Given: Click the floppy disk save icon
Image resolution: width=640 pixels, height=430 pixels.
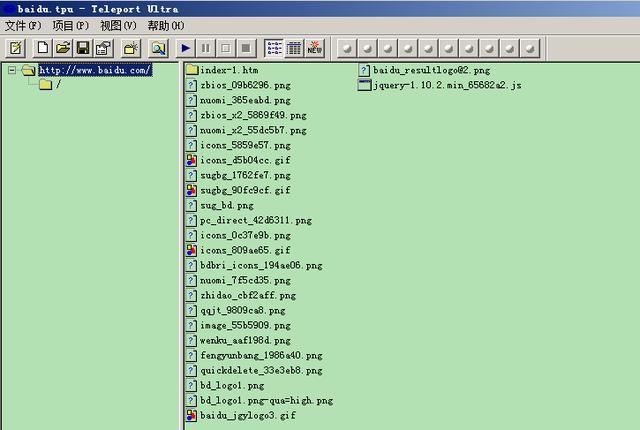Looking at the screenshot, I should (83, 48).
